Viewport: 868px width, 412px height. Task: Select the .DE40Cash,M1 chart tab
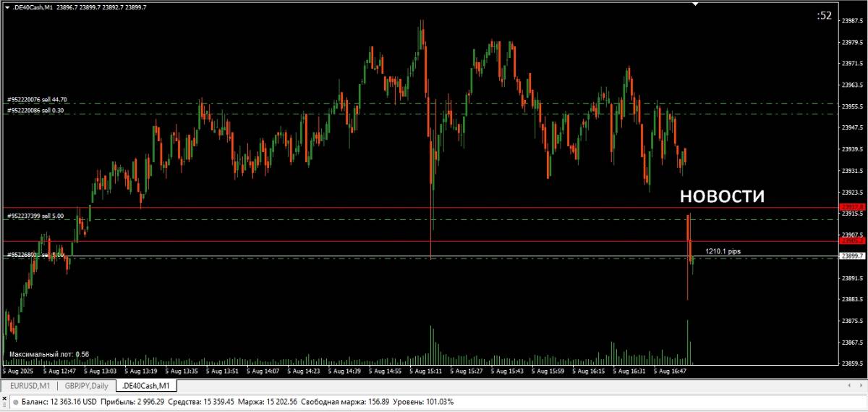pyautogui.click(x=145, y=386)
